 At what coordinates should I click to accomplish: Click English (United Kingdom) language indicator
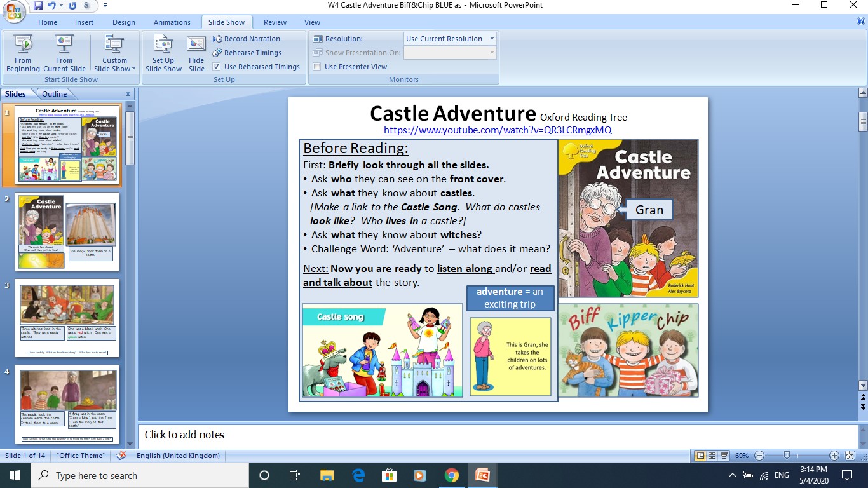tap(178, 456)
